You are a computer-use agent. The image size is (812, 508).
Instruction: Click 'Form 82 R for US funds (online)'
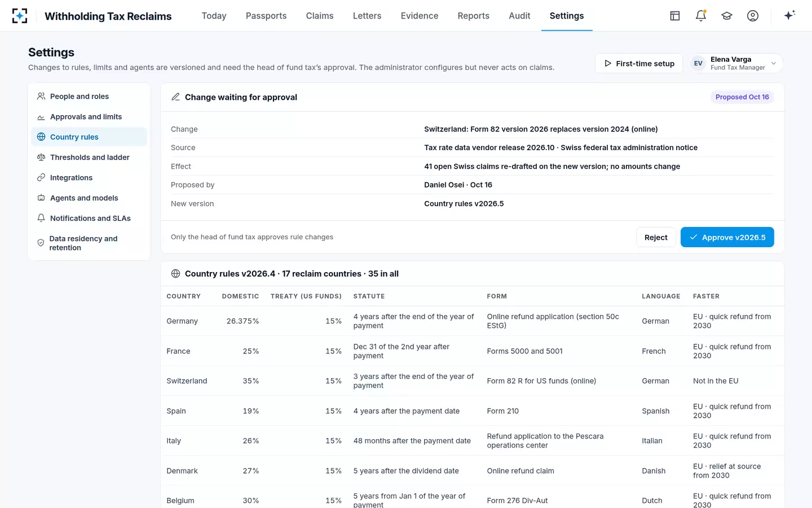coord(541,381)
